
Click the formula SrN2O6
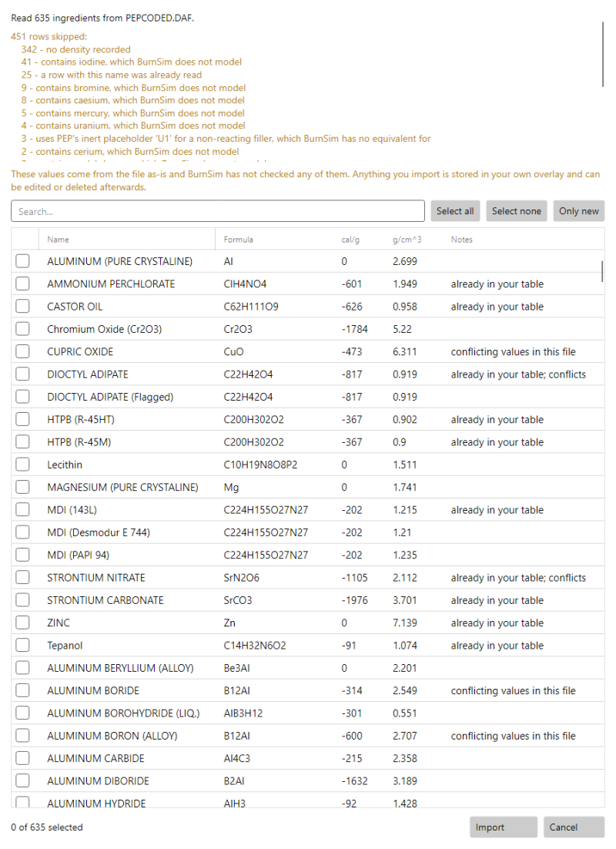point(242,578)
